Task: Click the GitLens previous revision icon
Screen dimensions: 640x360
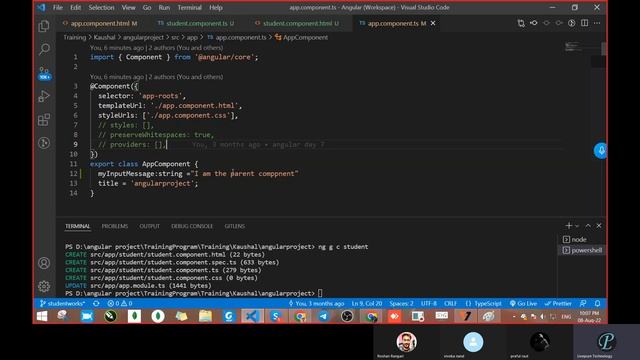Action: point(533,23)
